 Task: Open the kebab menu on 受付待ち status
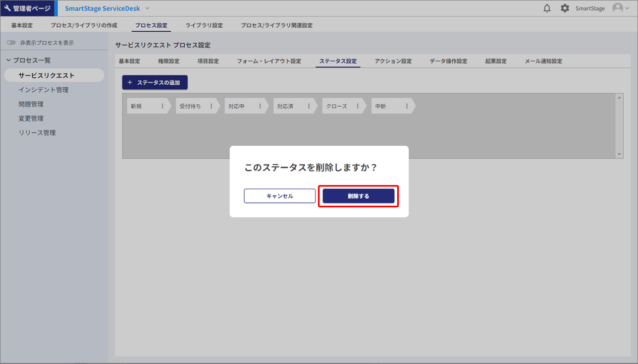211,106
